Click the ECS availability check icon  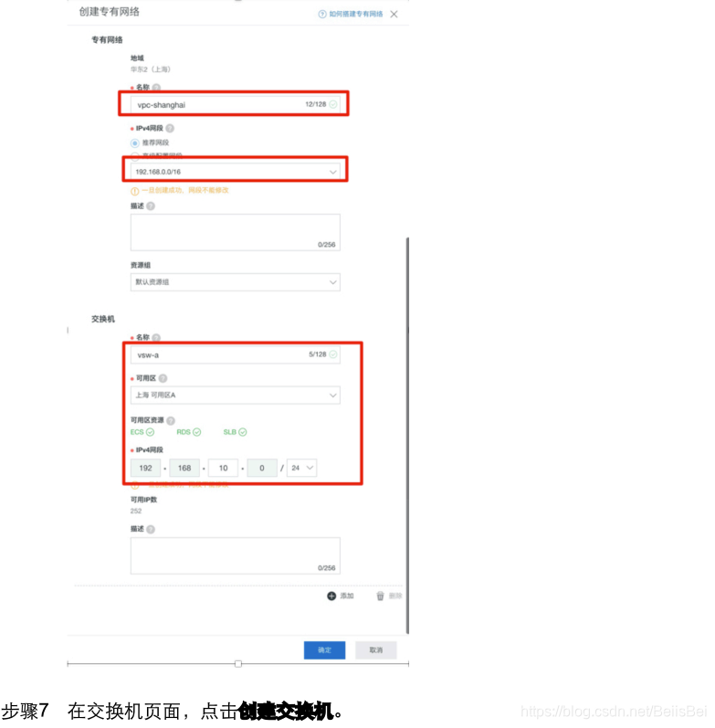pos(150,432)
